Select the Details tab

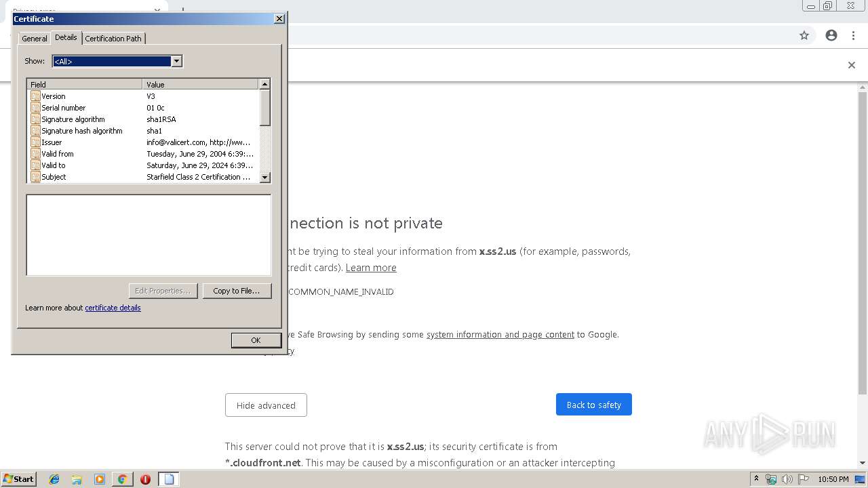click(x=66, y=37)
